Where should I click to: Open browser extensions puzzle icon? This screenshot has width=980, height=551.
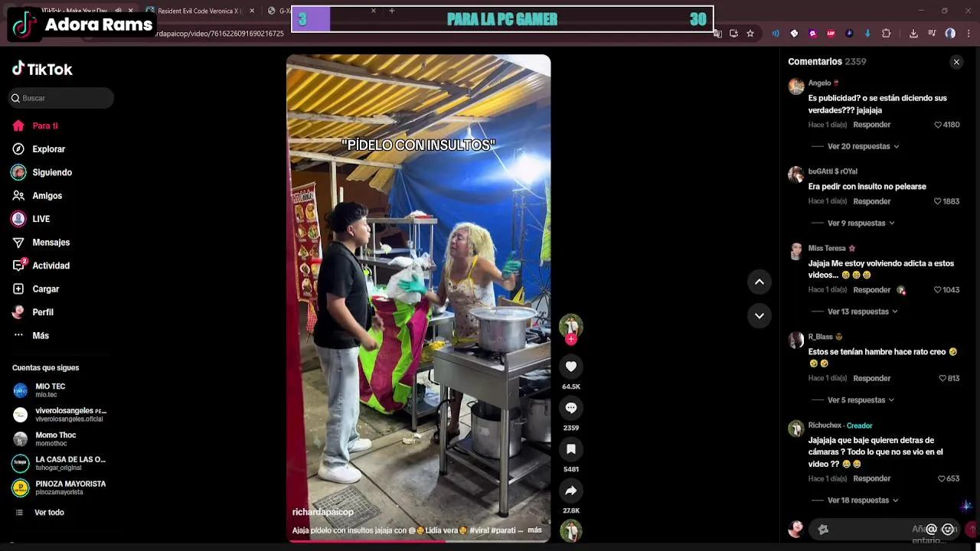[x=886, y=33]
